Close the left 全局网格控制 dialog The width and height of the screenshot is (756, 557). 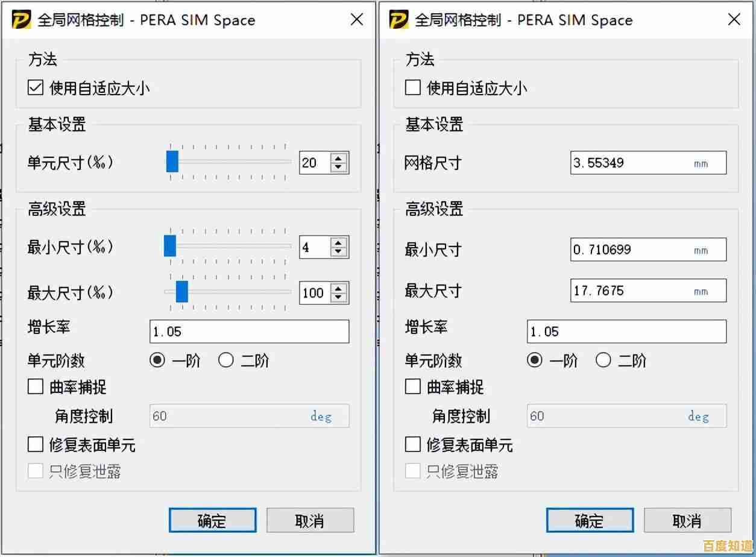(356, 19)
